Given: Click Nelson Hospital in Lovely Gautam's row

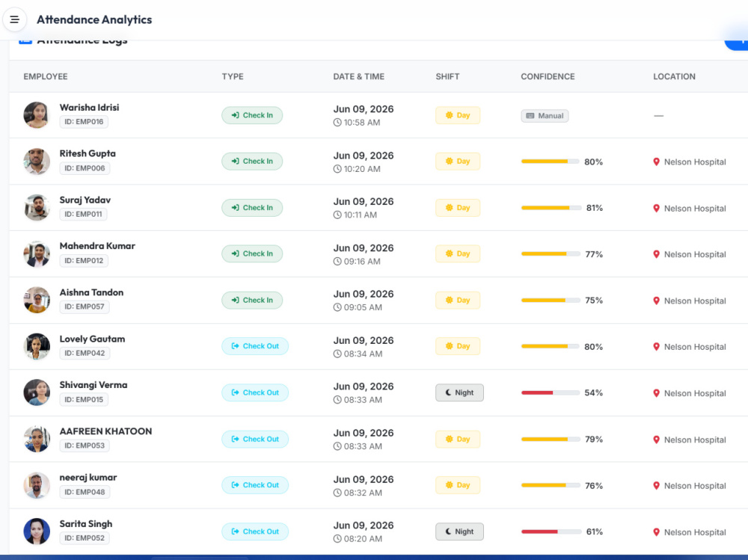Looking at the screenshot, I should pyautogui.click(x=695, y=347).
